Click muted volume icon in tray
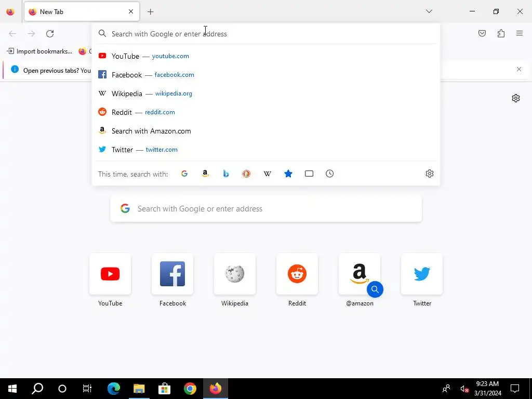Viewport: 532px width, 399px height. (464, 389)
